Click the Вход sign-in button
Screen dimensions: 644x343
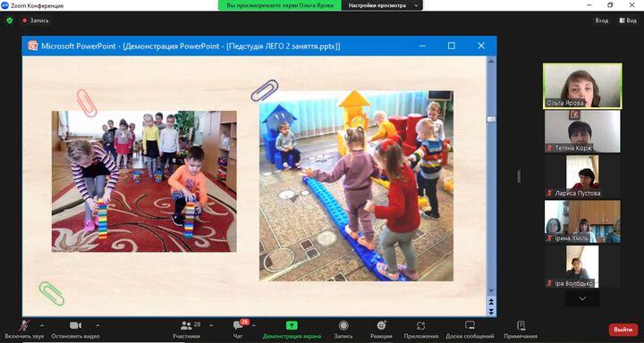point(602,21)
